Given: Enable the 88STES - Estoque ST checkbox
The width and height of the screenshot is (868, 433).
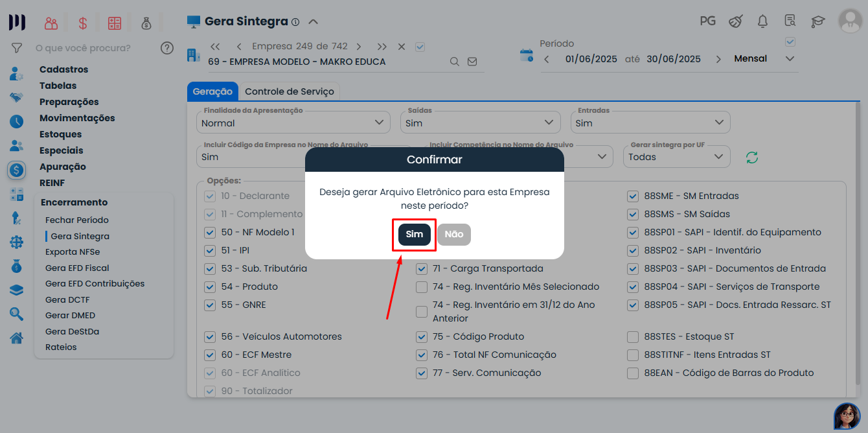Looking at the screenshot, I should (x=633, y=336).
